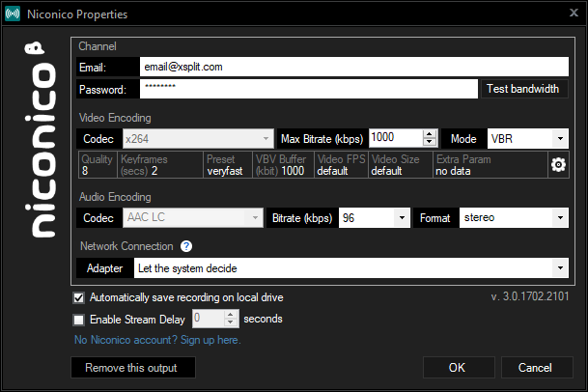Open video encoding settings gear icon
This screenshot has width=588, height=392.
pos(558,164)
